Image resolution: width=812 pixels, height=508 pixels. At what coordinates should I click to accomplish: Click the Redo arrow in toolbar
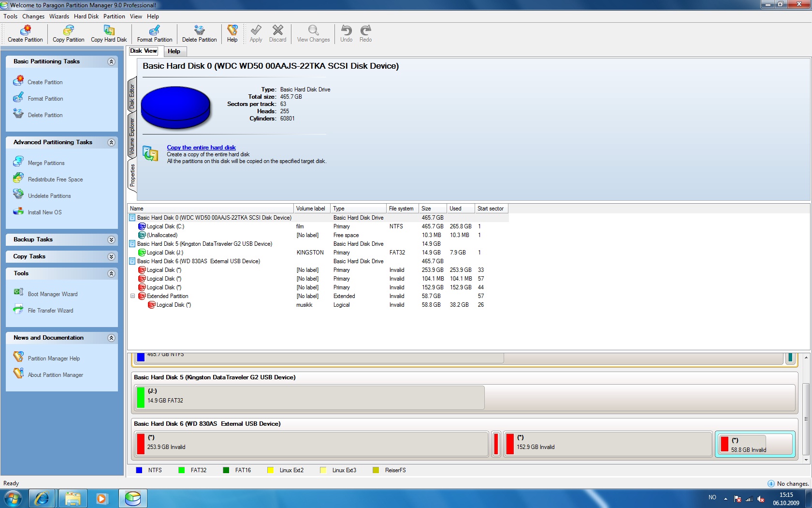pos(366,33)
